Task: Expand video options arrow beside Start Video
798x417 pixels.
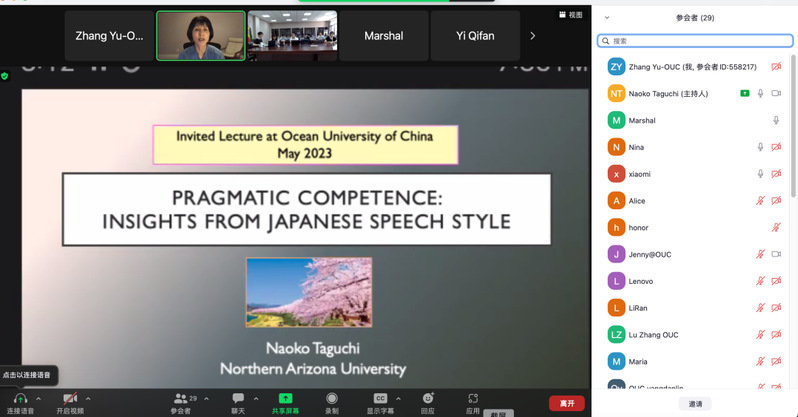Action: [88, 399]
